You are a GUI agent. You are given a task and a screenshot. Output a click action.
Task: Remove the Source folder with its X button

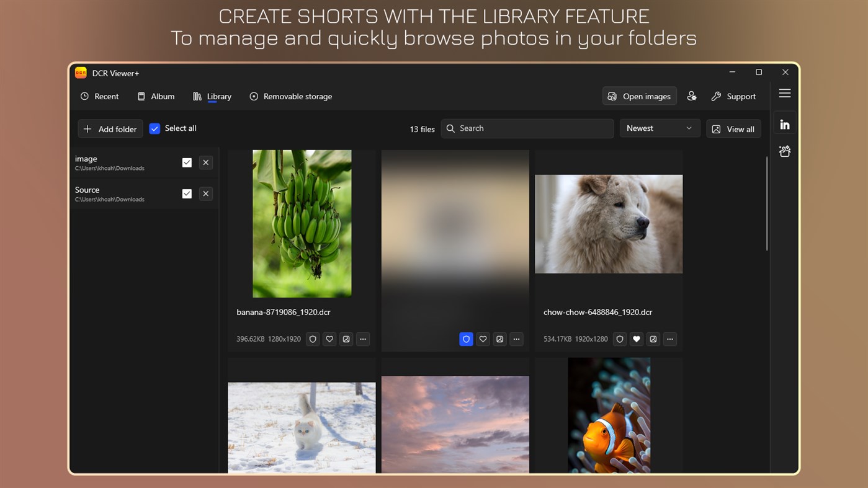point(205,193)
